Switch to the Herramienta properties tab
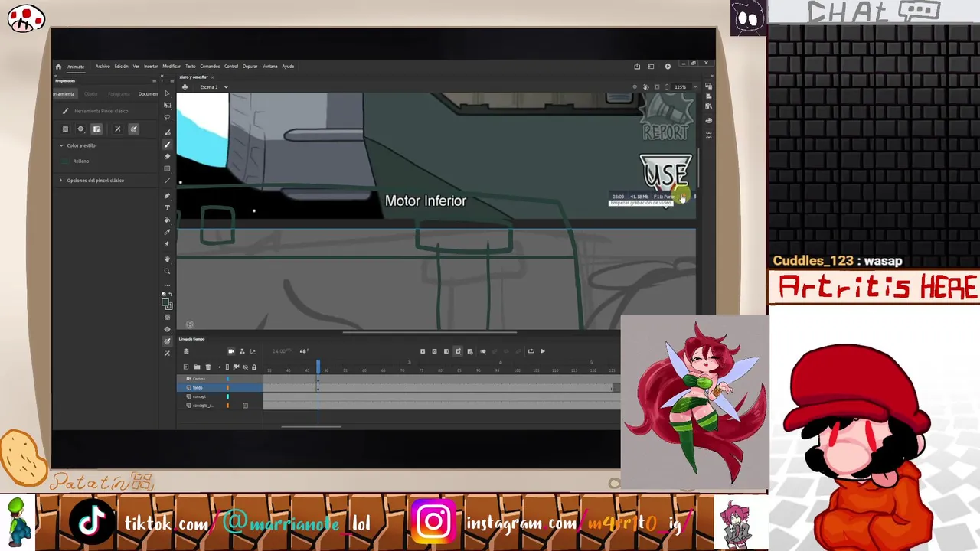980x551 pixels. point(64,94)
